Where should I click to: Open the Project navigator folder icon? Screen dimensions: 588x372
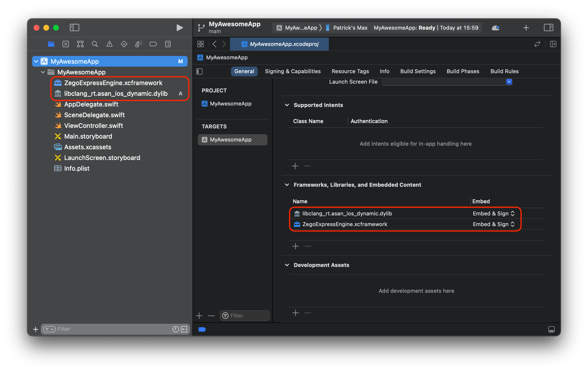pos(51,44)
